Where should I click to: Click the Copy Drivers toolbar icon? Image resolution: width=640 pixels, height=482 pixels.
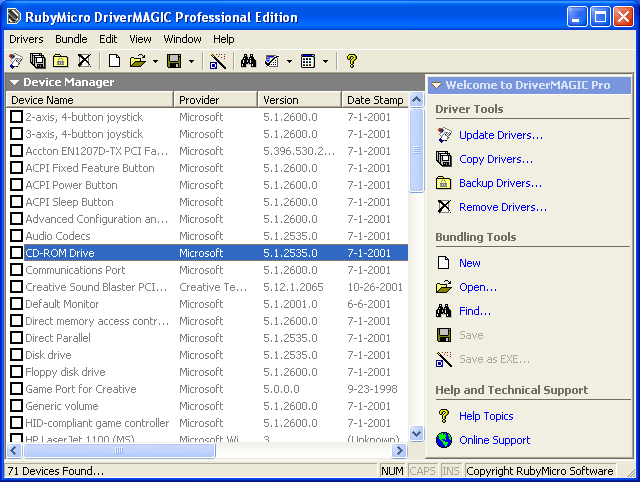[x=38, y=61]
